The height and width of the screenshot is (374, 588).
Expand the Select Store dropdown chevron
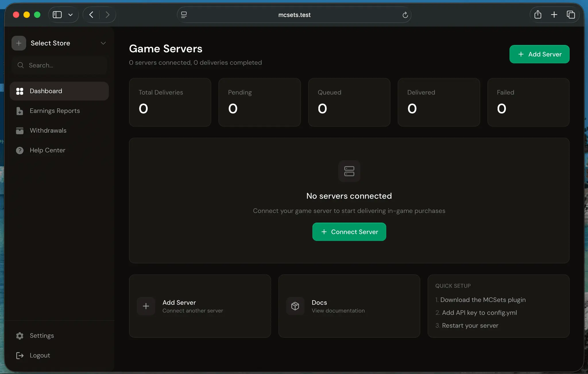103,43
